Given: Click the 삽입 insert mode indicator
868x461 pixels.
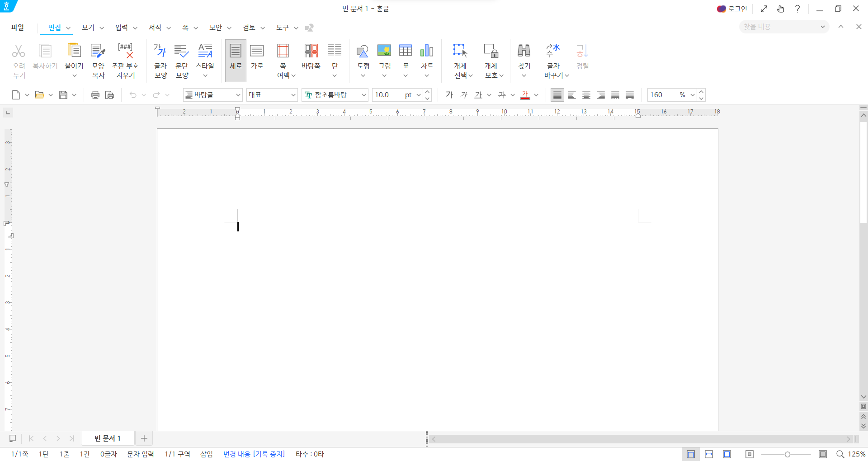Looking at the screenshot, I should pos(207,454).
